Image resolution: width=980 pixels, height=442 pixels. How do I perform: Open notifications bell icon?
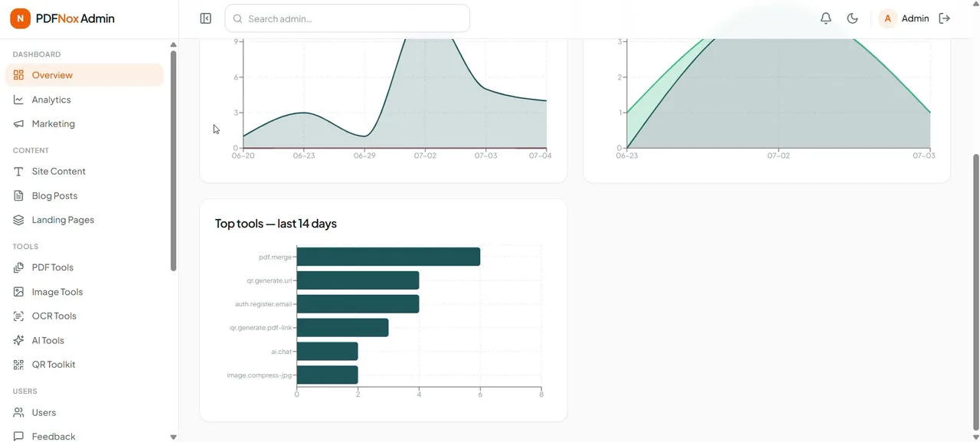pos(825,18)
